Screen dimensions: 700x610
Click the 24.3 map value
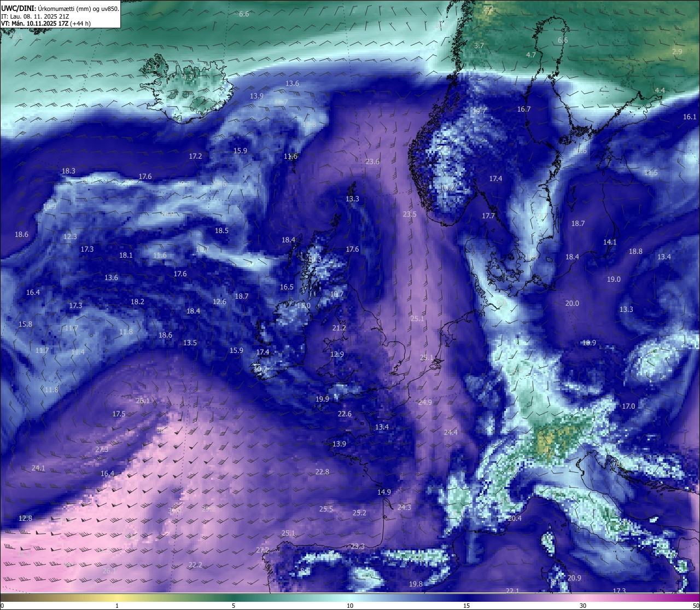click(404, 507)
